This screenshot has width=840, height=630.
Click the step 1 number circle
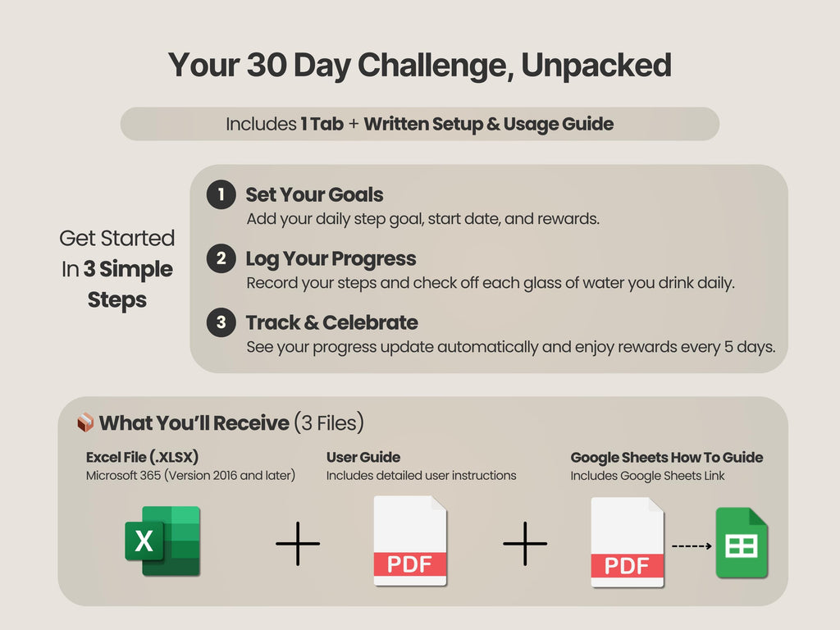tap(221, 195)
